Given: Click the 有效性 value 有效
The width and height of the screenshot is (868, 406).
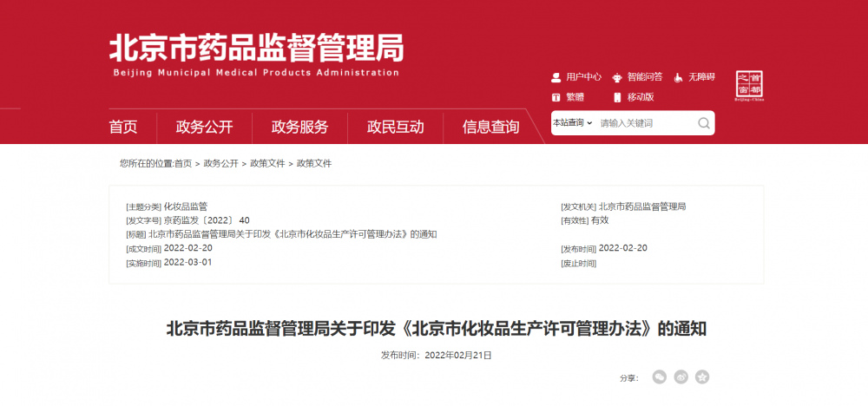Looking at the screenshot, I should coord(600,220).
